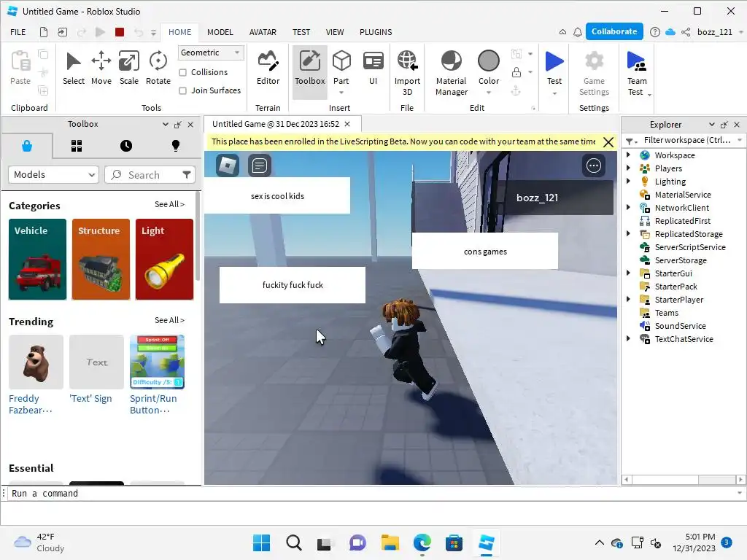Switch to the PLUGINS ribbon tab
The image size is (747, 560).
[376, 32]
